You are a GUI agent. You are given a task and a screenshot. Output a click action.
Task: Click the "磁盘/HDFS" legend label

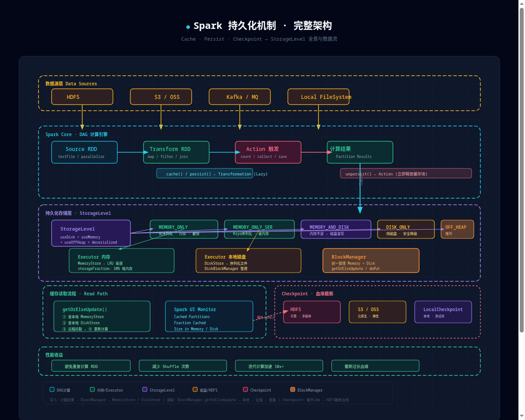pos(209,390)
